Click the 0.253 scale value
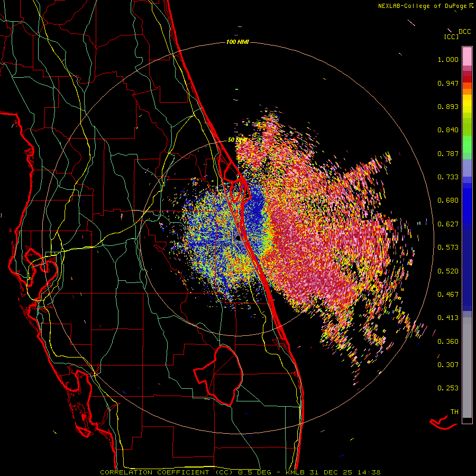 [448, 388]
